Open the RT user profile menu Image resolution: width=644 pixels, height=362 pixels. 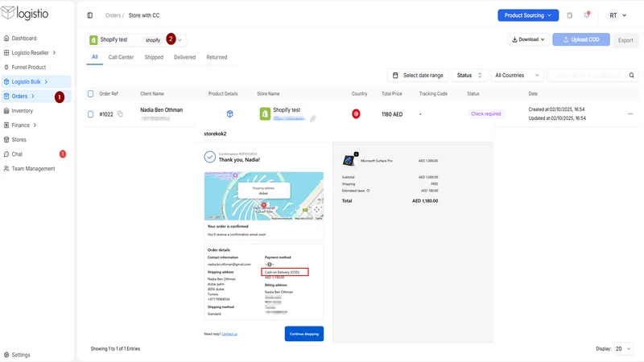point(617,15)
